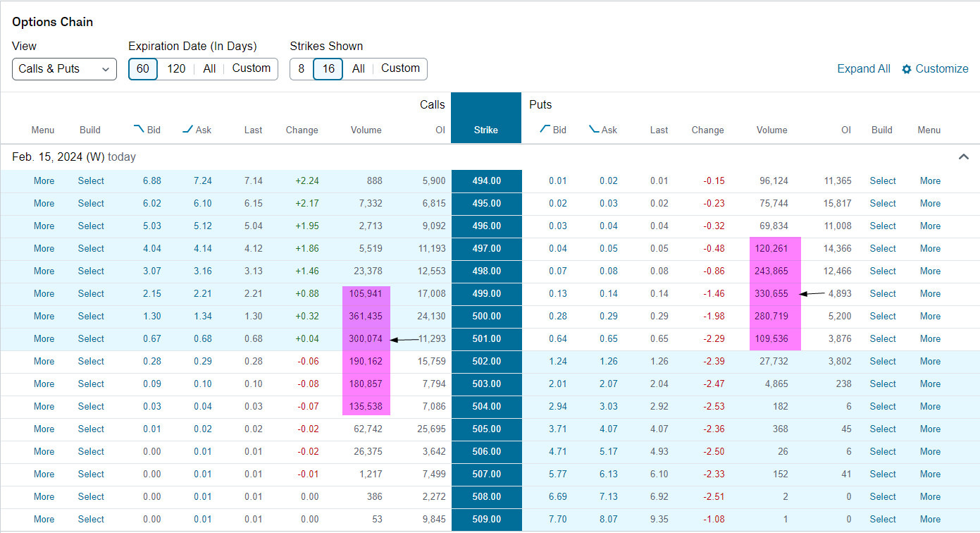This screenshot has width=980, height=533.
Task: Click calls last price 7.14
Action: pos(254,181)
